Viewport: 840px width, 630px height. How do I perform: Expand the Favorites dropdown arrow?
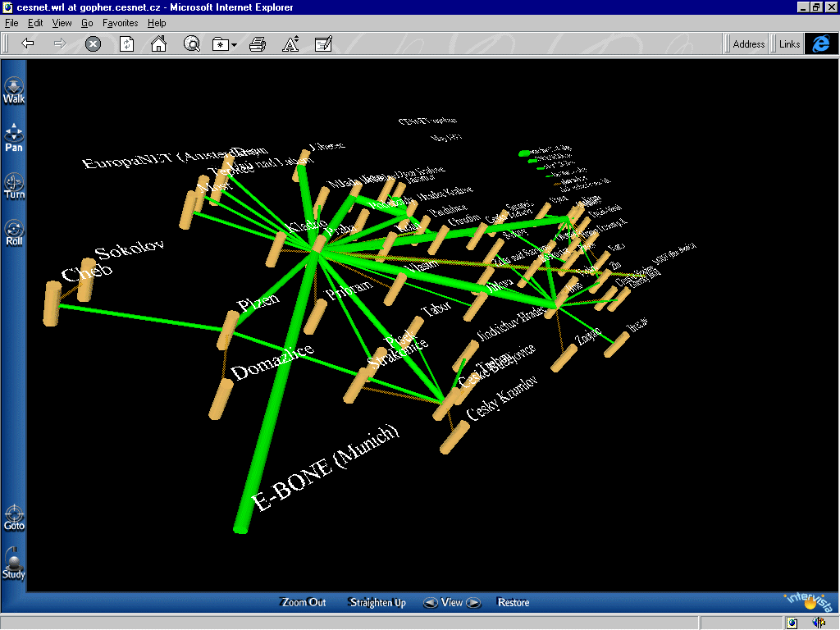coord(235,45)
